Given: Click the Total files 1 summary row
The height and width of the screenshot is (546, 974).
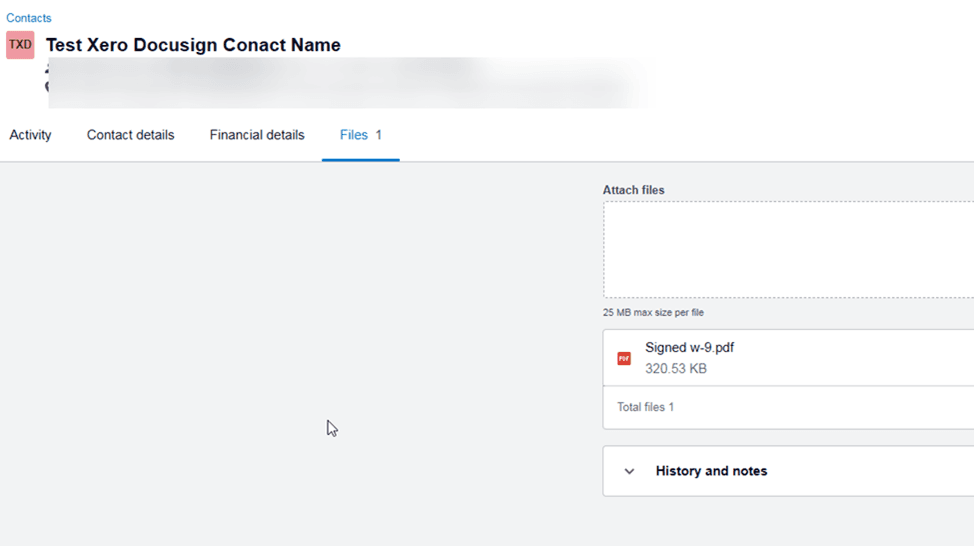Looking at the screenshot, I should [645, 407].
